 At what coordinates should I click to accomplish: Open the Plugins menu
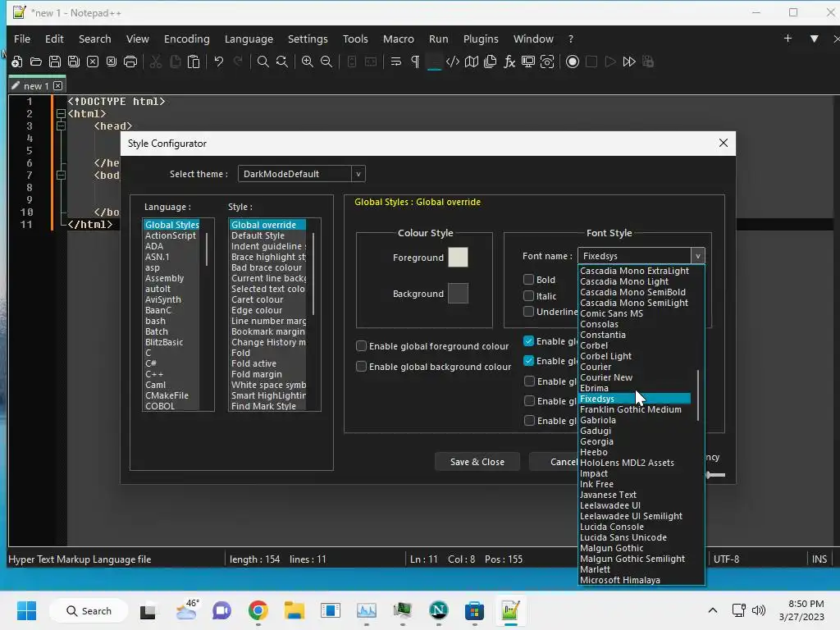click(481, 39)
